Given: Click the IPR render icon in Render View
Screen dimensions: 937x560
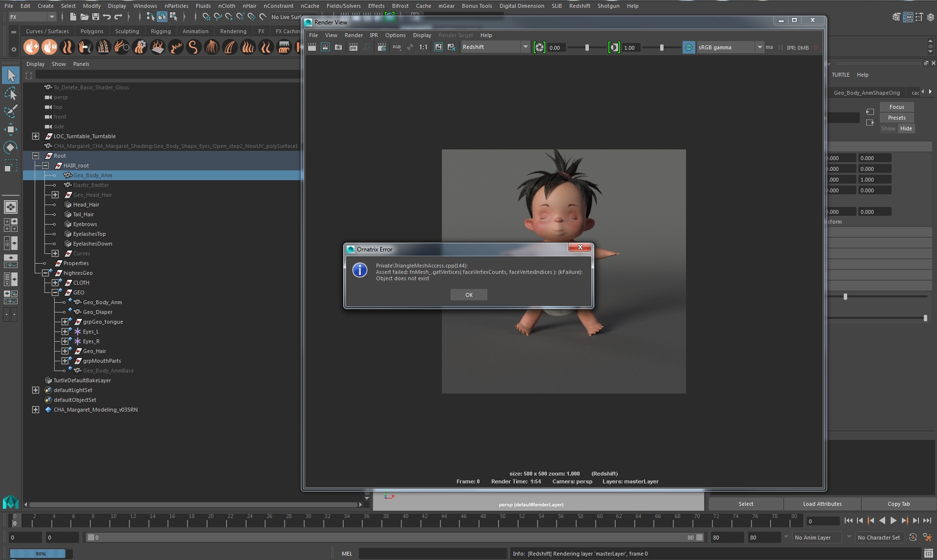Looking at the screenshot, I should (353, 47).
